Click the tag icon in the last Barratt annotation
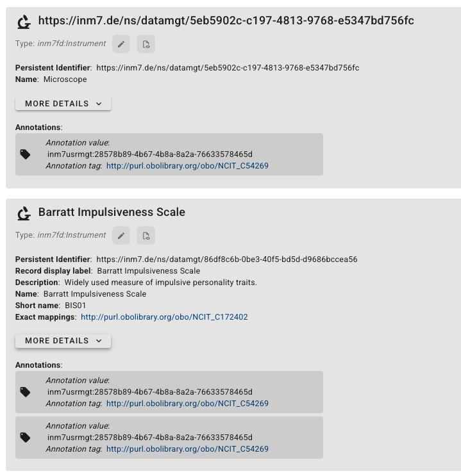This screenshot has width=461, height=476. [x=25, y=438]
